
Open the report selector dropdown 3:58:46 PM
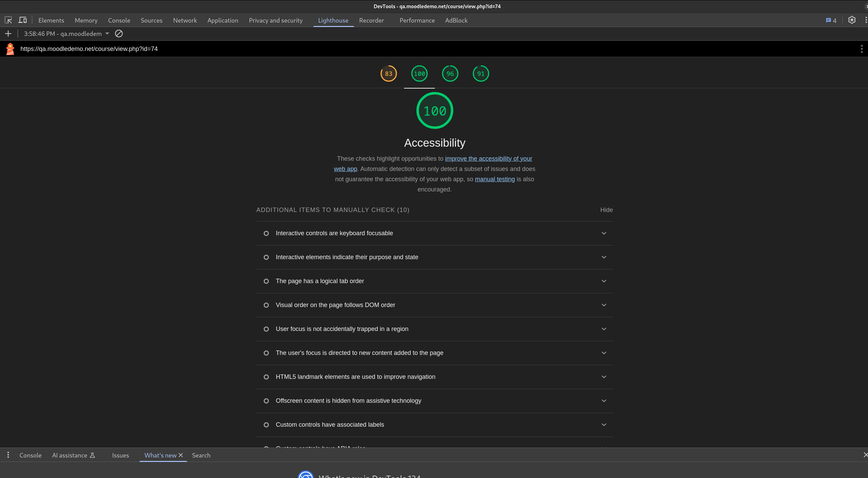(67, 34)
